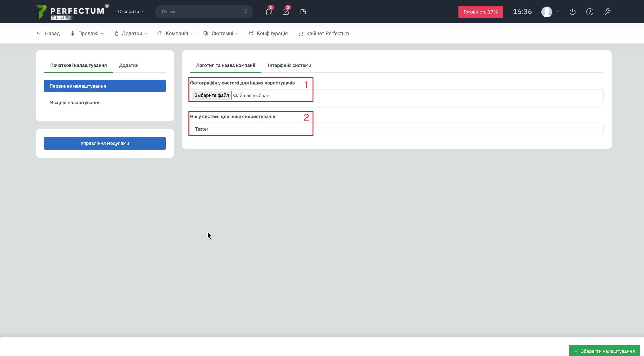Open the chat messages icon
The width and height of the screenshot is (644, 356).
click(x=268, y=12)
